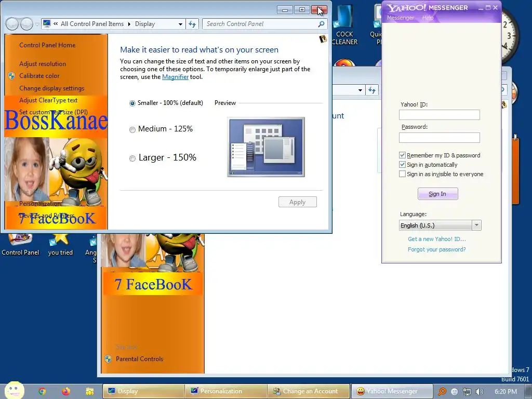Click the refresh button in the Change an Account window
The image size is (532, 399).
372,90
